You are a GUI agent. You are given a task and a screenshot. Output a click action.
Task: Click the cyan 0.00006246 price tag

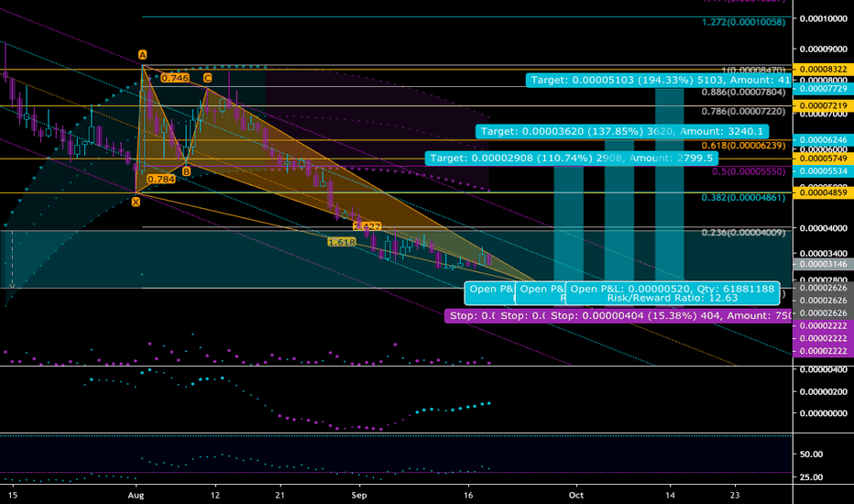(824, 140)
